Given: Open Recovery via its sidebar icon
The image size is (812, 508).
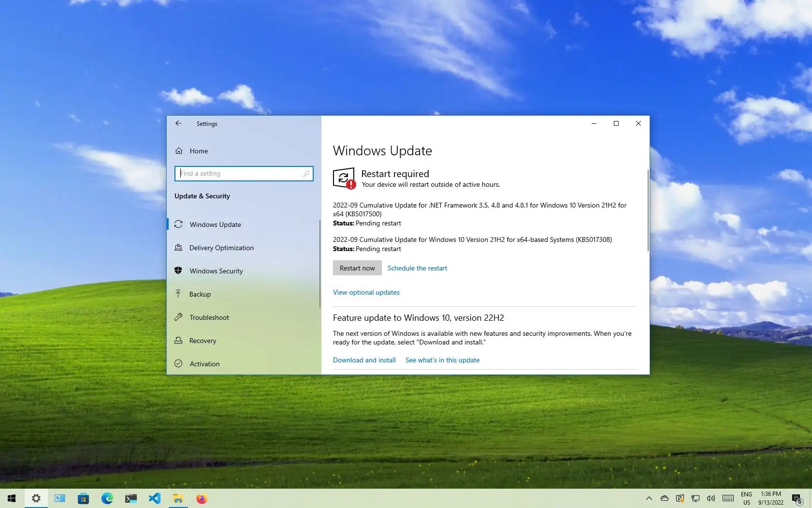Looking at the screenshot, I should tap(178, 341).
